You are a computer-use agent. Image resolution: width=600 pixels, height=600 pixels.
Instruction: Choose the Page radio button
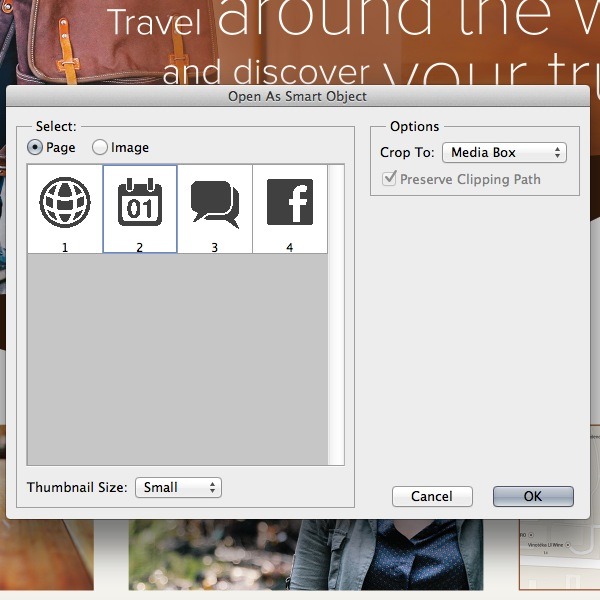tap(35, 147)
